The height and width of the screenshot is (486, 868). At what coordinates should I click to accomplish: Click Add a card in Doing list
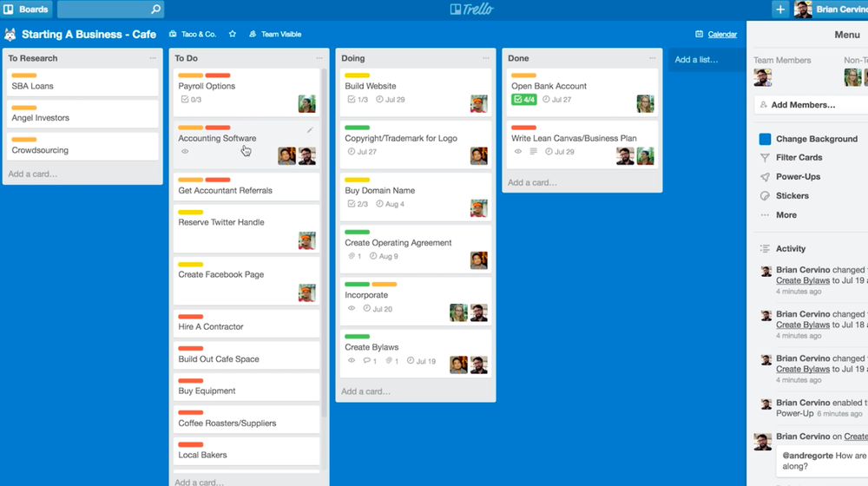(365, 391)
